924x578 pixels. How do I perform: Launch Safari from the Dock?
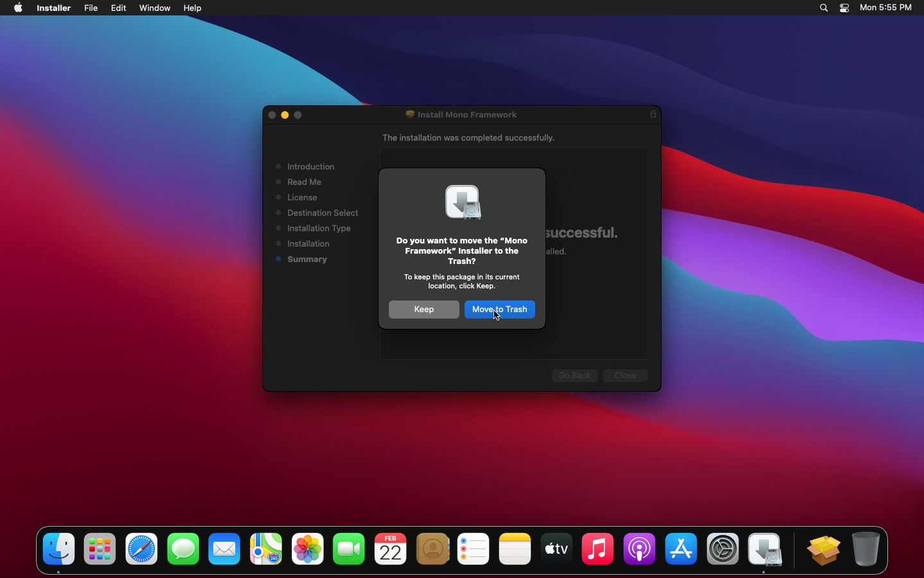coord(141,549)
